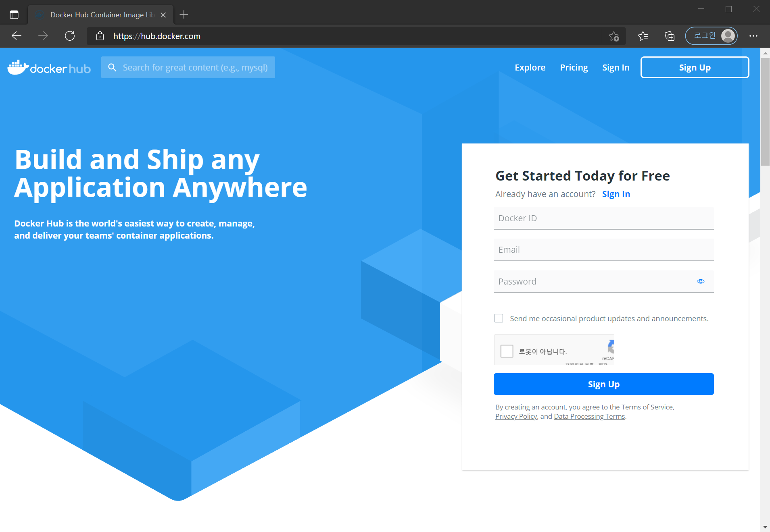Open the Terms of Service link

coord(647,407)
